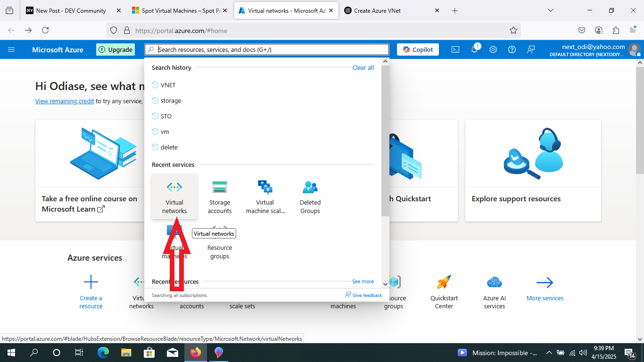Show hidden system tray icons
This screenshot has width=644, height=362.
(x=549, y=353)
